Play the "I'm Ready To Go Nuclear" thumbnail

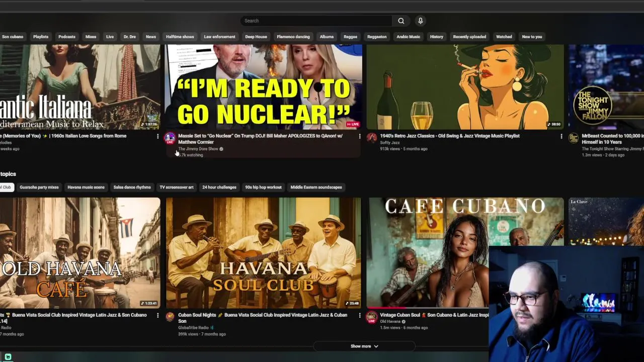click(263, 87)
